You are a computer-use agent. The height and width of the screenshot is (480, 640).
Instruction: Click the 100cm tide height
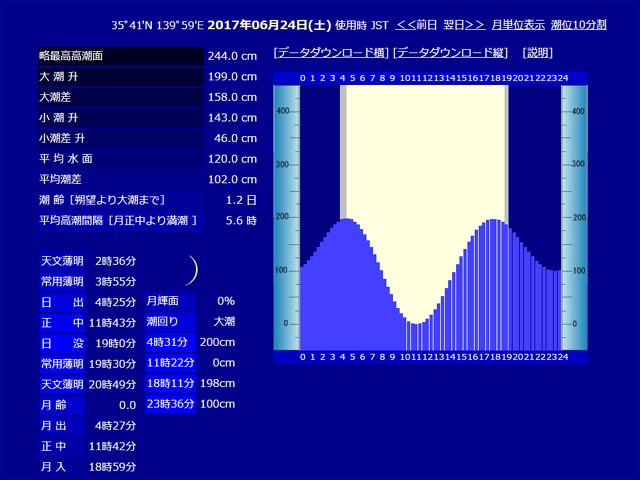point(218,404)
